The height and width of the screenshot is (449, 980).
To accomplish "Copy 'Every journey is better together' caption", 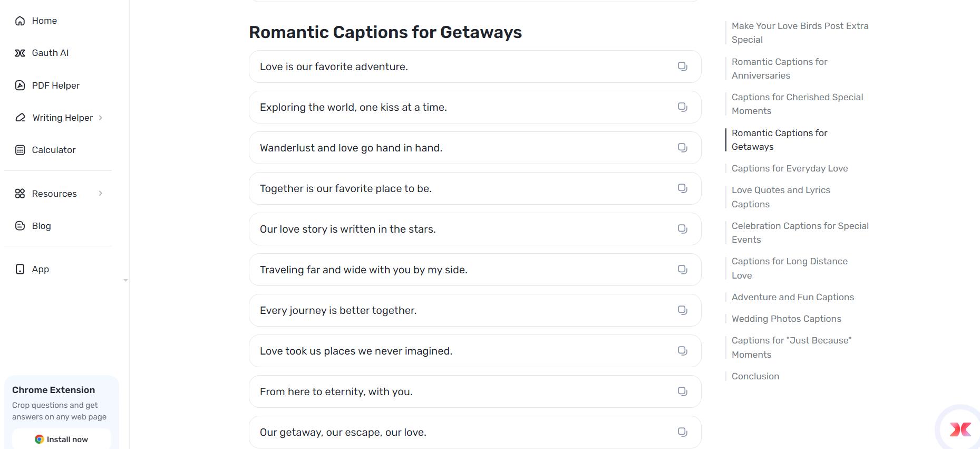I will coord(683,310).
